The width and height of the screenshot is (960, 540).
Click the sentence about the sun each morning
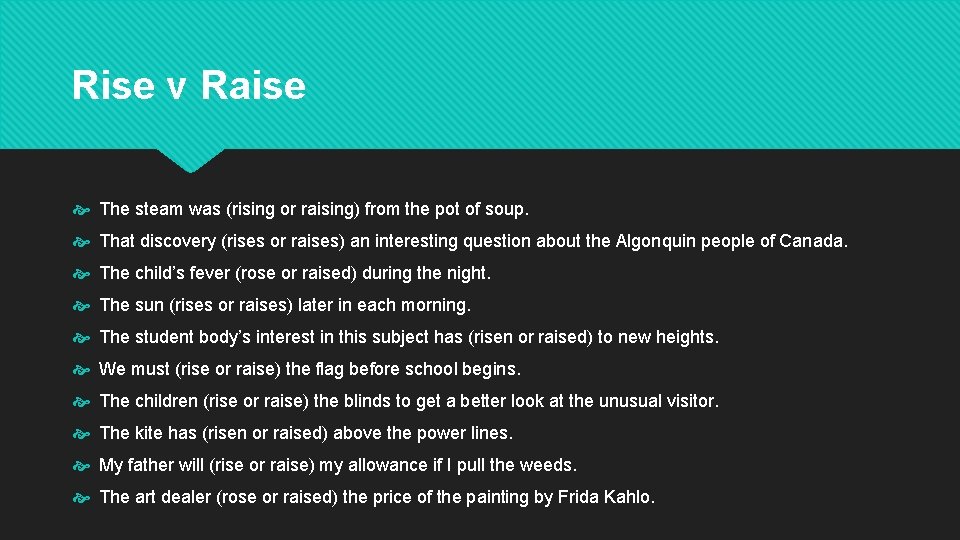[x=285, y=305]
